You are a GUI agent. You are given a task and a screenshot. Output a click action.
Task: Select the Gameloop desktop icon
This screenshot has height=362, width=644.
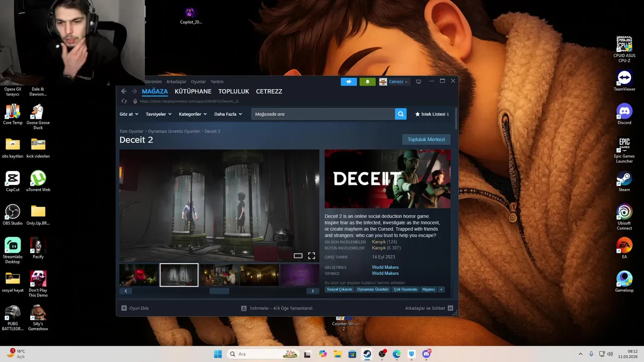[624, 282]
